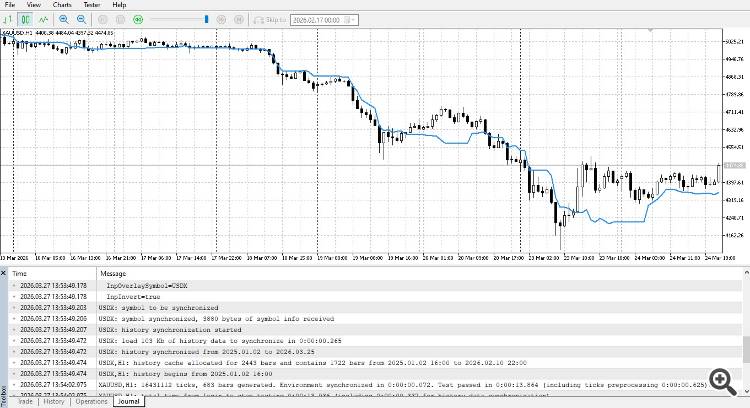The height and width of the screenshot is (408, 750).
Task: Open the Tester menu
Action: 92,4
